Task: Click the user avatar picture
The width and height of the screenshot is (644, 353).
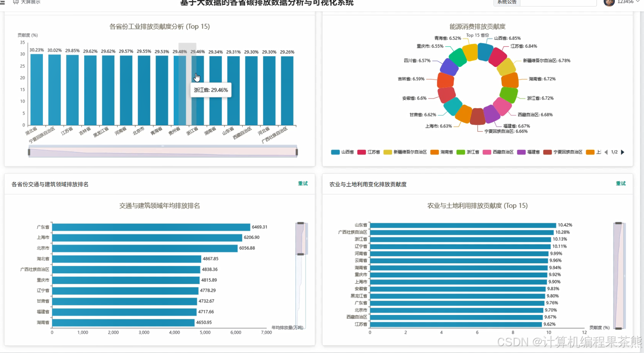Action: [609, 2]
